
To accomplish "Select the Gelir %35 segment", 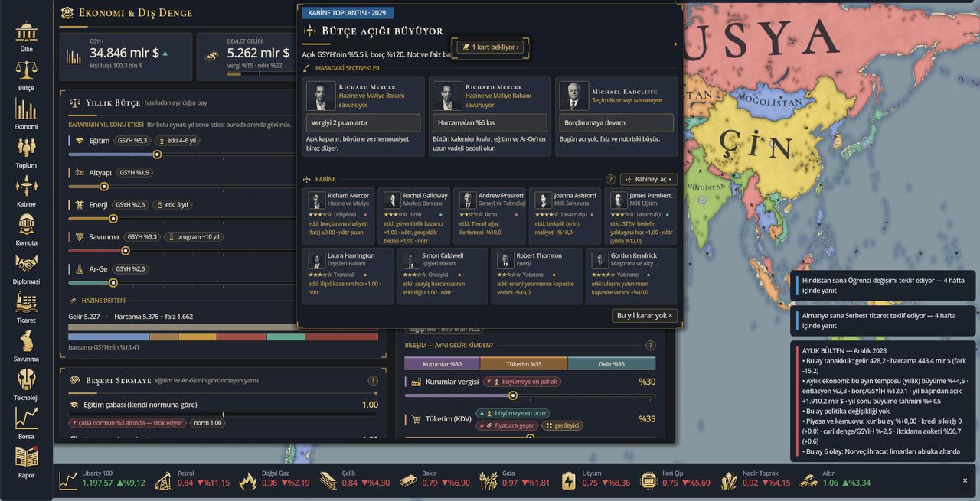I will coord(612,364).
